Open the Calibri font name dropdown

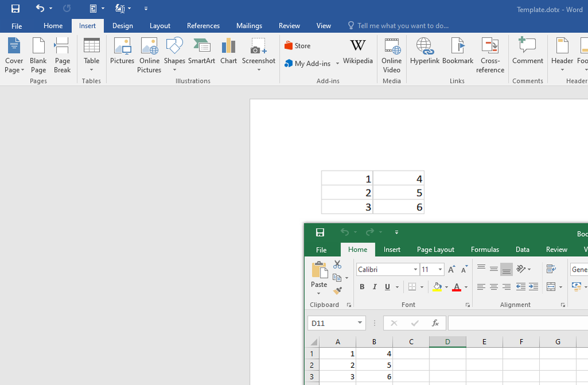coord(416,269)
